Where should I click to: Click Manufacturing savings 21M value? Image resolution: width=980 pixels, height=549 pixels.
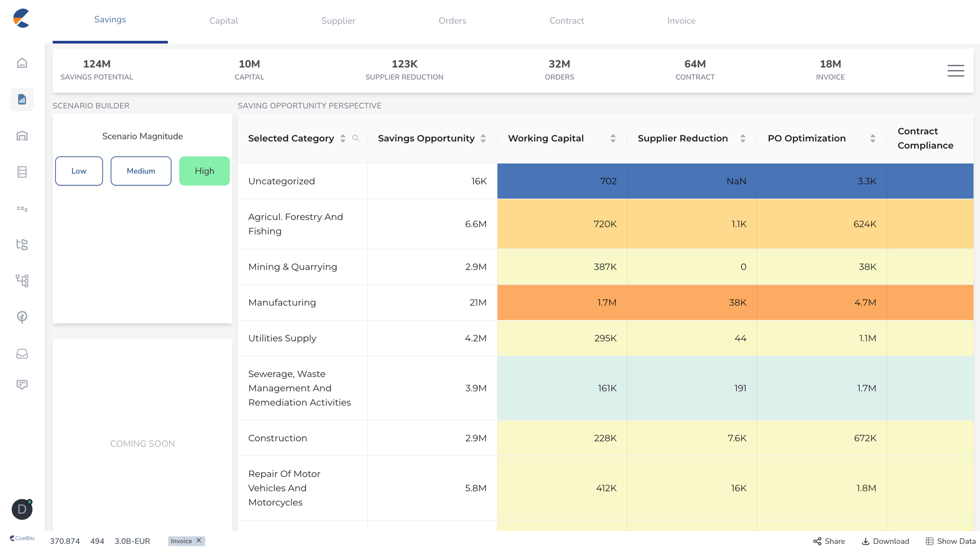(x=478, y=303)
